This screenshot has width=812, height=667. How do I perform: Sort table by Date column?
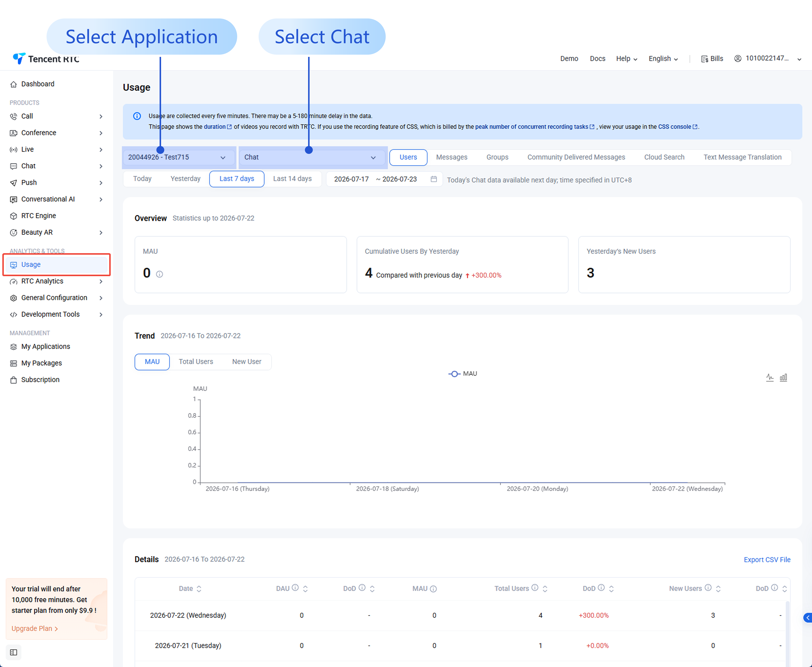click(x=199, y=589)
